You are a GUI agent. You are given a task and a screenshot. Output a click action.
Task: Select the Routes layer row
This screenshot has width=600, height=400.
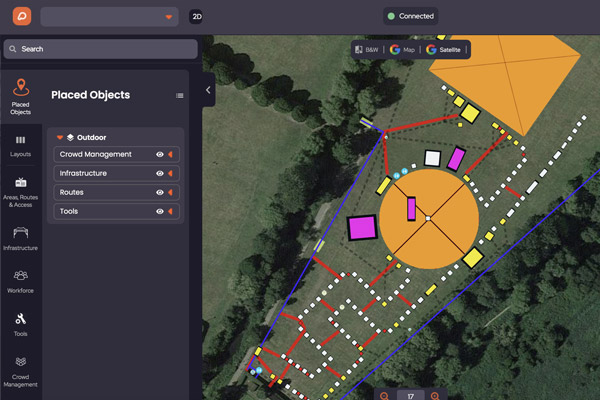point(116,192)
